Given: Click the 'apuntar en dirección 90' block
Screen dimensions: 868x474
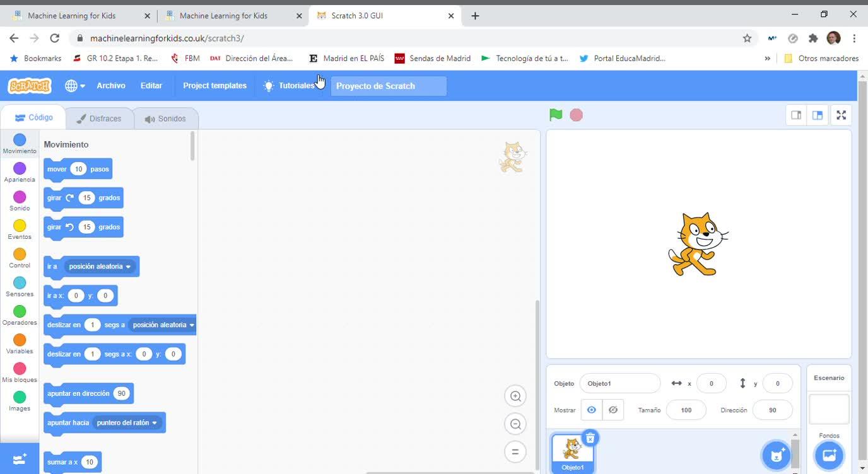Looking at the screenshot, I should coord(88,394).
